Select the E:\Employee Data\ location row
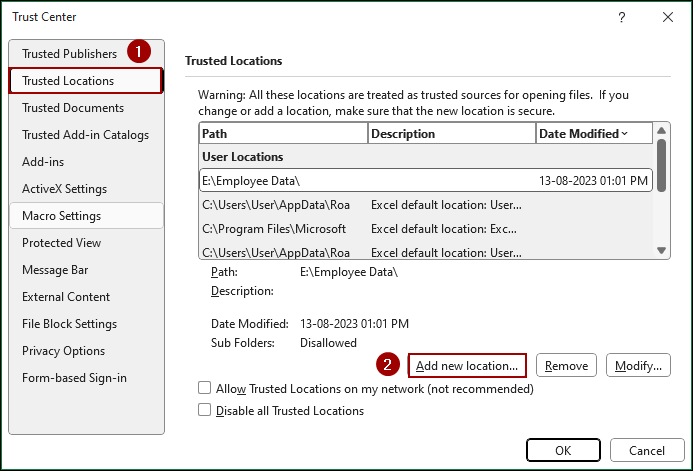 pos(426,180)
